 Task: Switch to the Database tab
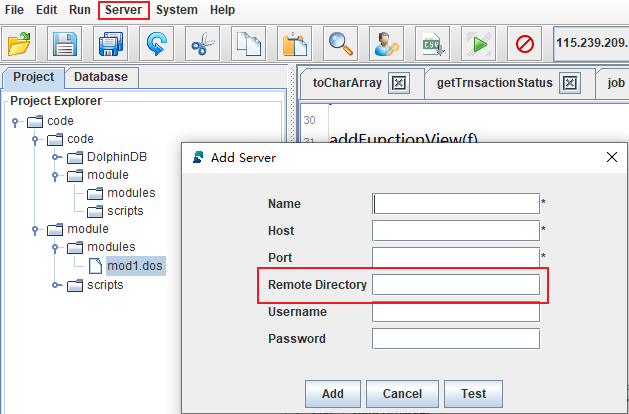pyautogui.click(x=101, y=77)
